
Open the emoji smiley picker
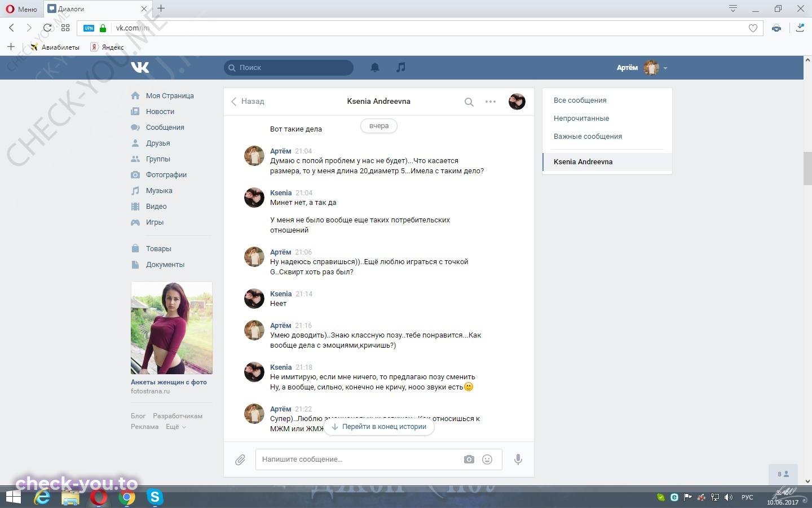click(x=487, y=459)
